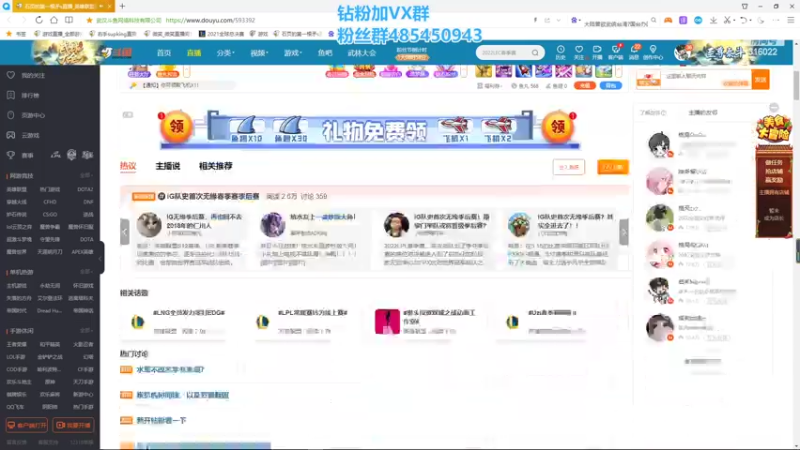Viewport: 800px width, 450px height.
Task: Click the chat message input field
Action: (706, 80)
